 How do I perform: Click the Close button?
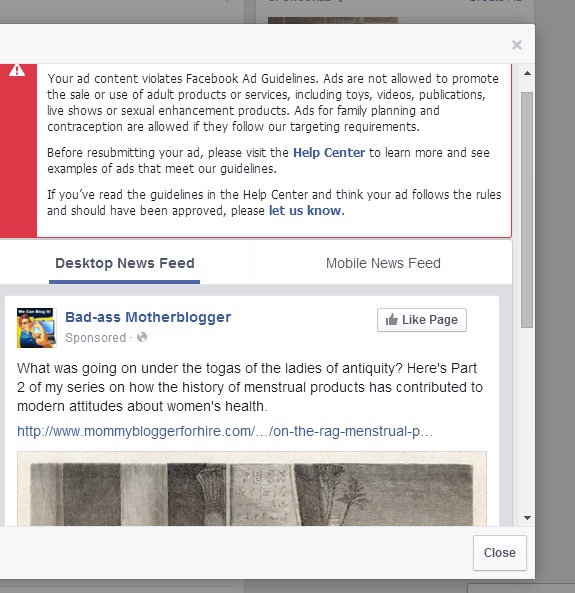500,553
